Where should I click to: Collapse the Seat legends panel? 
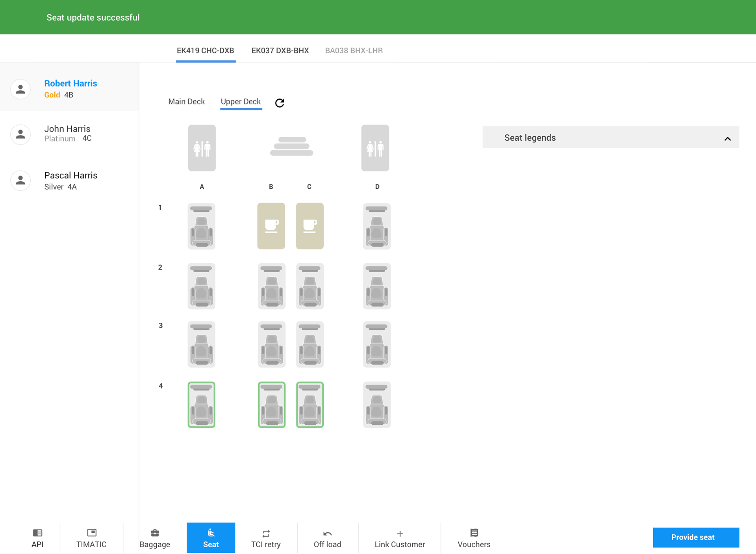pos(727,138)
